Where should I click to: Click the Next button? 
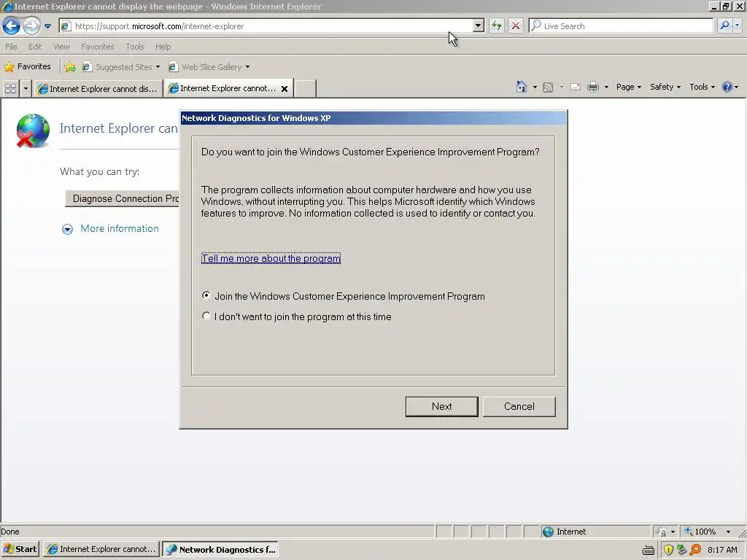[x=441, y=407]
